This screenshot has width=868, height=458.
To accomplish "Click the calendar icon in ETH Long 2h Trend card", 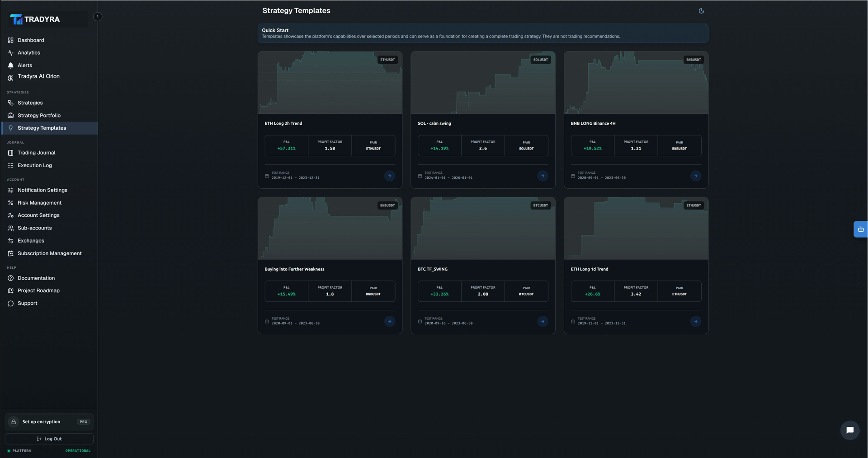I will pos(267,176).
